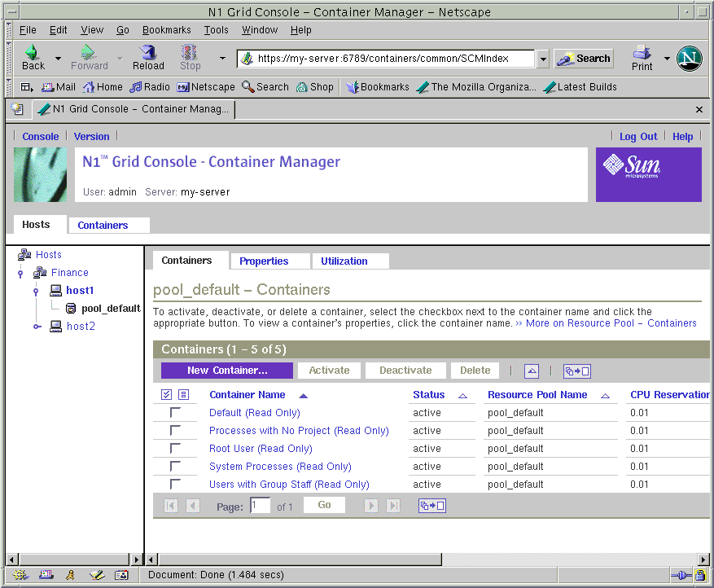This screenshot has height=588, width=714.
Task: Close the current browser tab
Action: click(699, 109)
